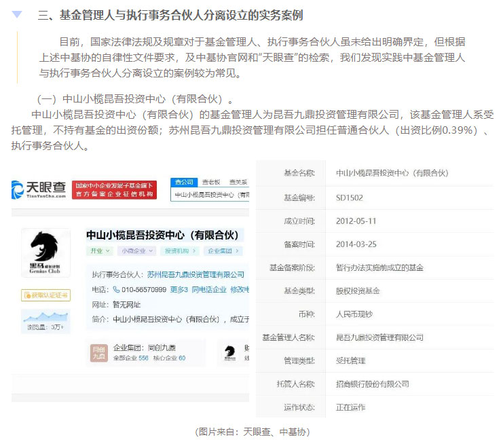Open 苏州昆吾九鼎投资管理有限公司 partner link
Image resolution: width=503 pixels, height=448 pixels.
coord(195,275)
